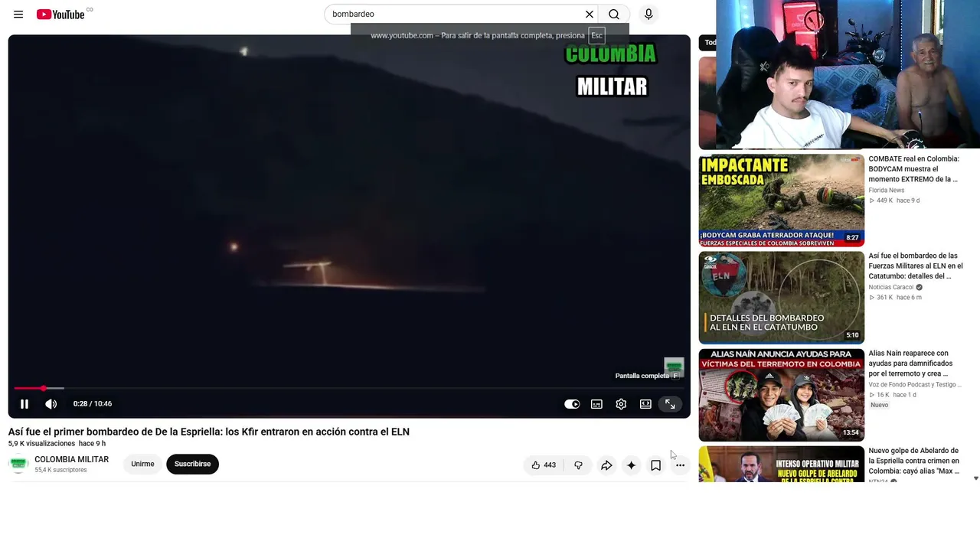Toggle subtitles in the player
Viewport: 980px width, 551px height.
pyautogui.click(x=596, y=404)
